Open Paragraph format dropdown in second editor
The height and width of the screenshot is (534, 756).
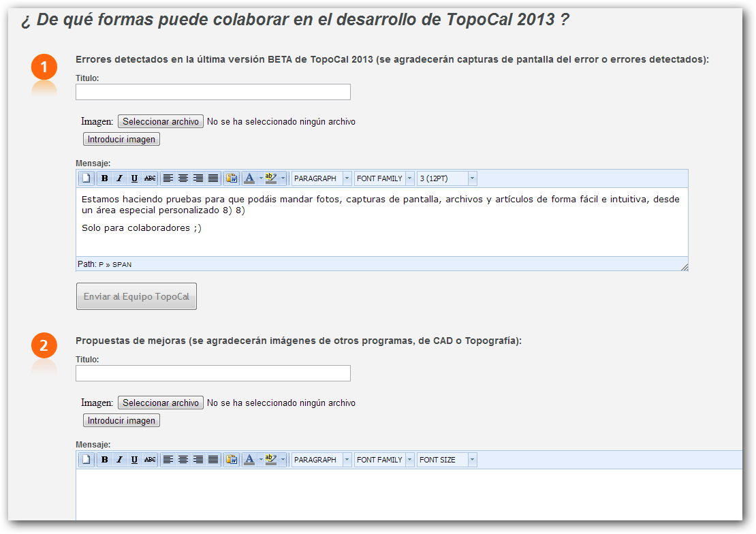(321, 460)
